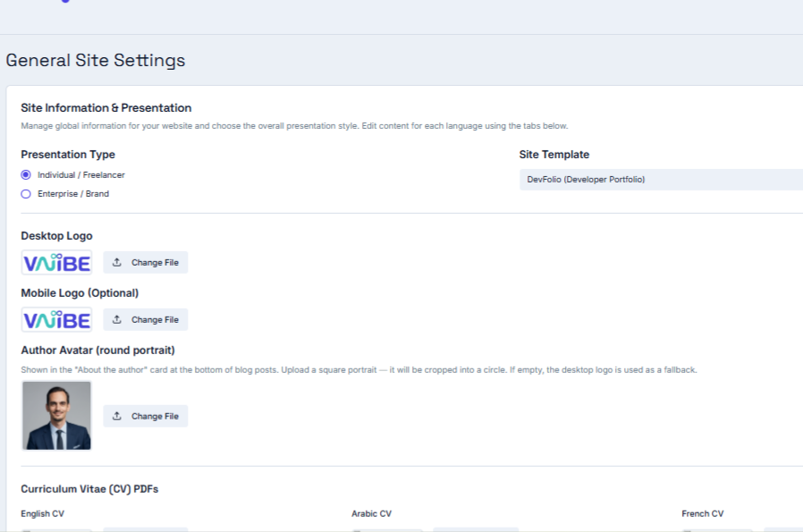The width and height of the screenshot is (803, 532).
Task: Click upload icon in Author Avatar button
Action: (117, 417)
